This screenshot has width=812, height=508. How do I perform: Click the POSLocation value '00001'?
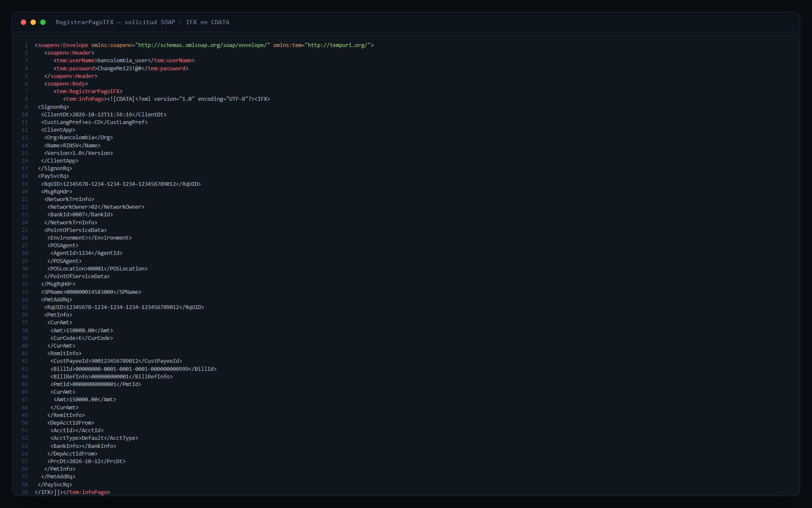coord(96,269)
